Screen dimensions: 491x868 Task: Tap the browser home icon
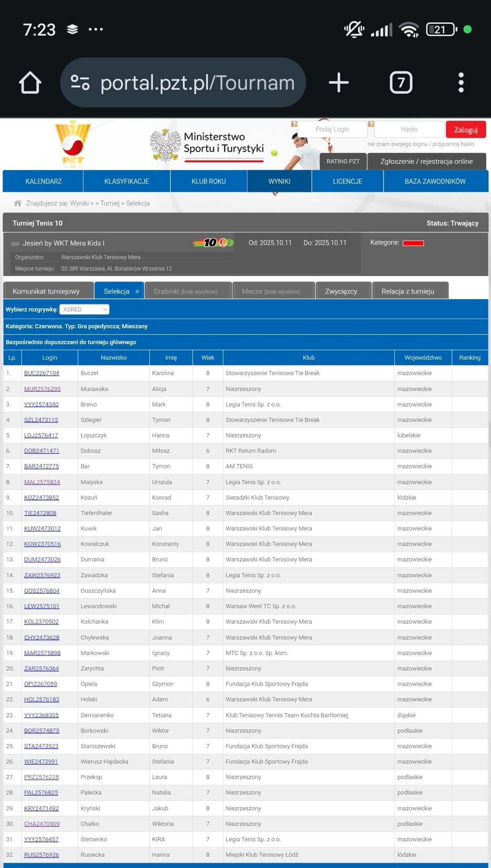[30, 82]
